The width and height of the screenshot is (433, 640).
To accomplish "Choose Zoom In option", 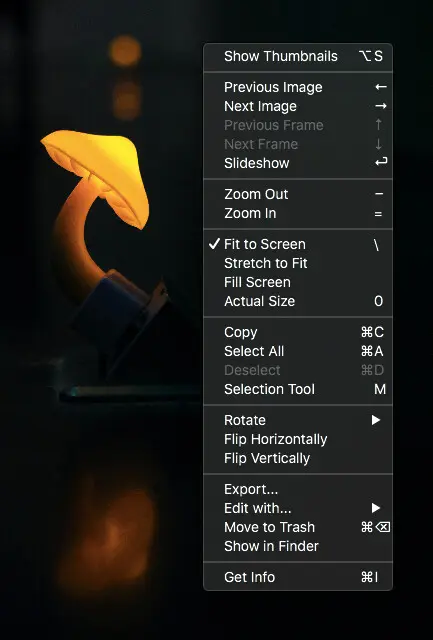I will [298, 213].
